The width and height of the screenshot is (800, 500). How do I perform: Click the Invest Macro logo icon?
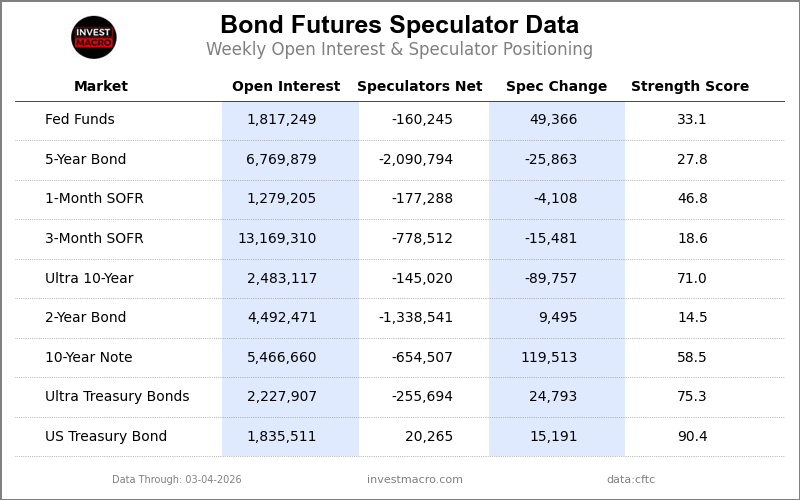pos(94,38)
